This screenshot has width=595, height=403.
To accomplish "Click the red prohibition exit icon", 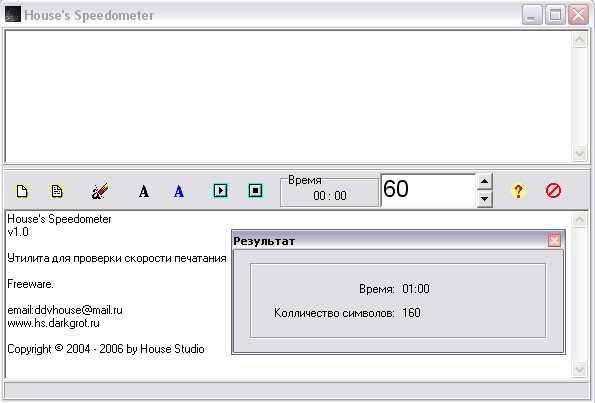I will coord(553,190).
